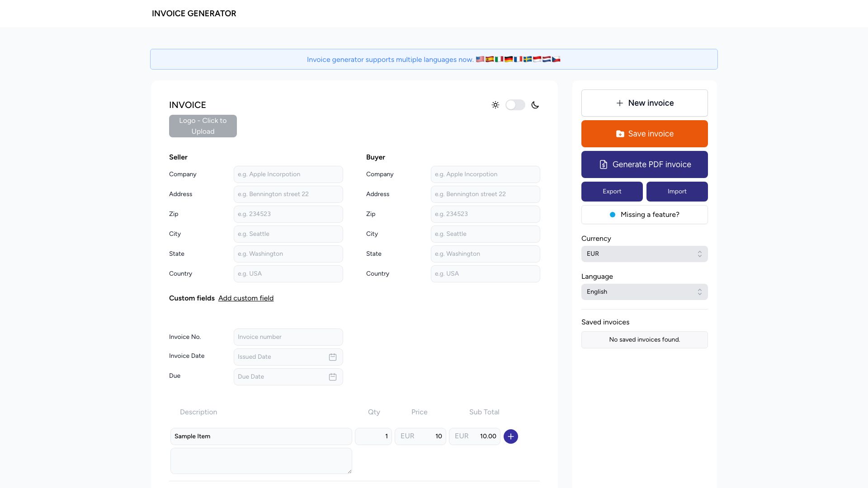The width and height of the screenshot is (868, 488).
Task: Click the plus icon next to New invoice
Action: point(619,103)
